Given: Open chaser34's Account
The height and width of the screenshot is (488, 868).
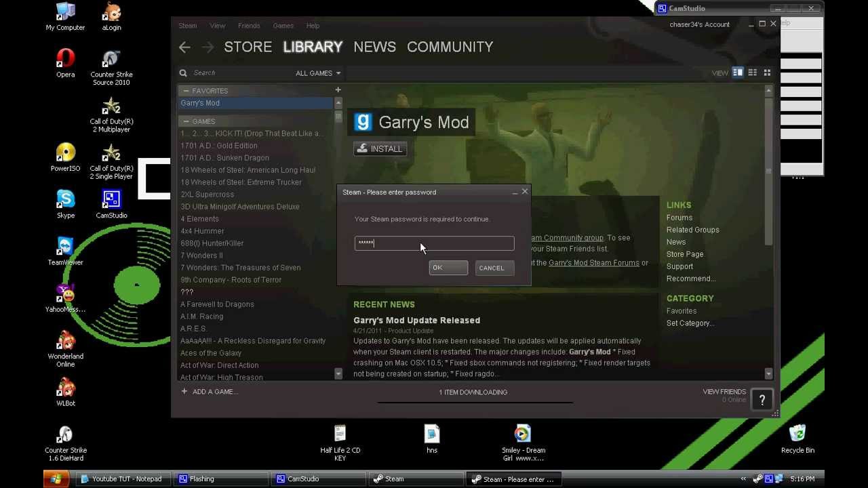Looking at the screenshot, I should pos(700,24).
